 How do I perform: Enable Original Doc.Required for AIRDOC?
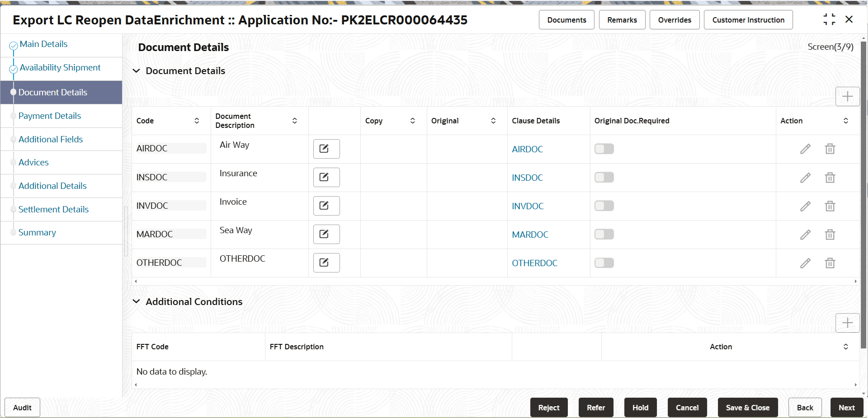[x=604, y=149]
